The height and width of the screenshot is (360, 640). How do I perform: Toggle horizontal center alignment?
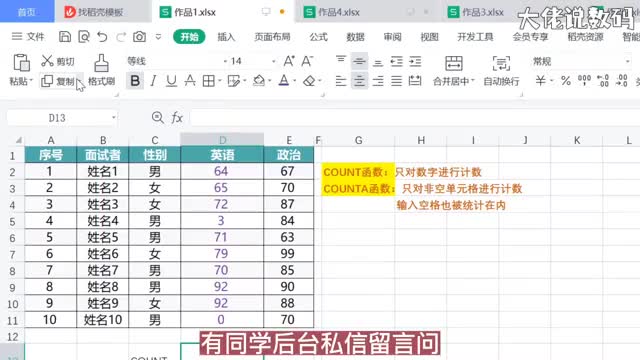(x=359, y=81)
